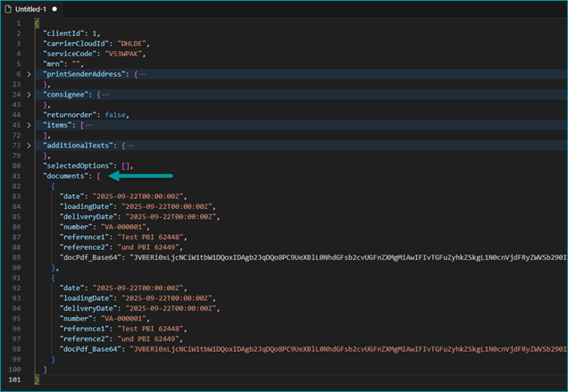Click the "V53WPAK" string value
The image size is (568, 392).
coord(123,54)
